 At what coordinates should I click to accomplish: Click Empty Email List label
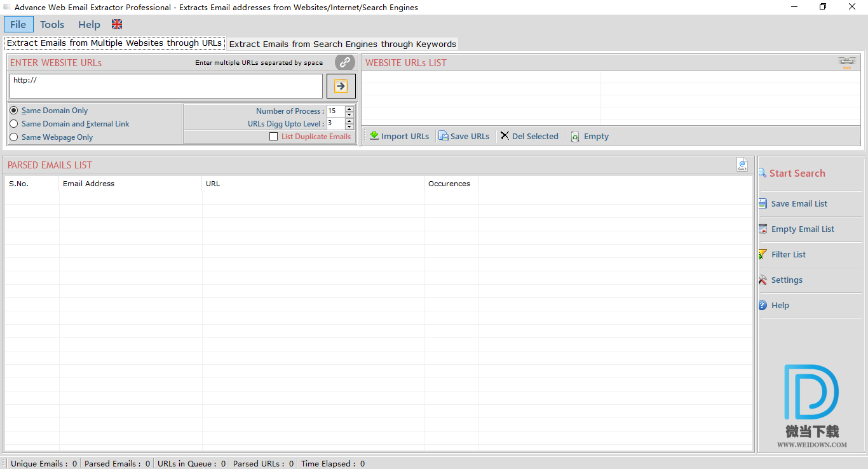point(803,229)
